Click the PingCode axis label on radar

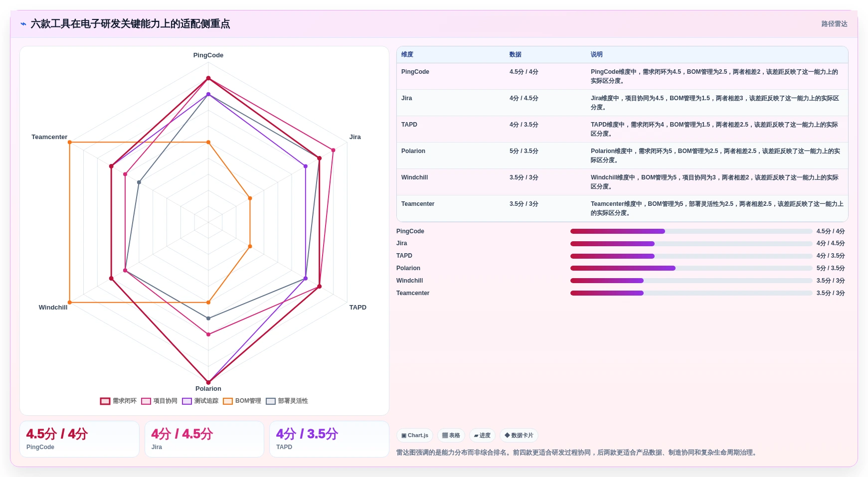(x=208, y=55)
